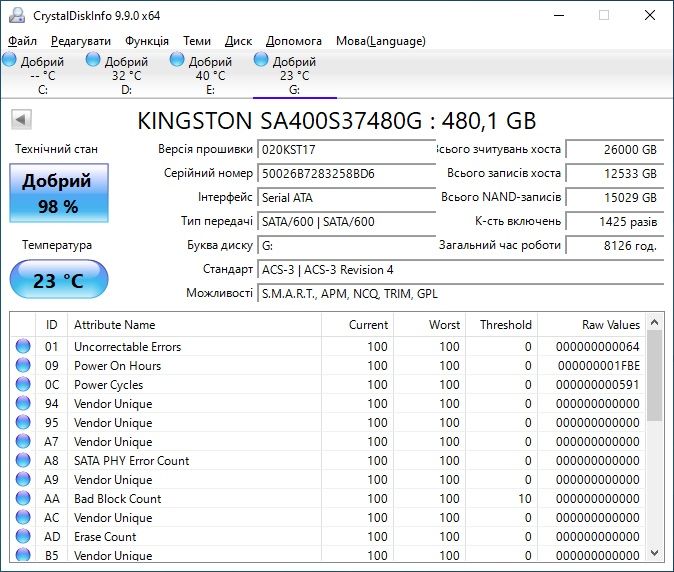674x572 pixels.
Task: Click status orb for Power On Hours row
Action: pos(23,365)
